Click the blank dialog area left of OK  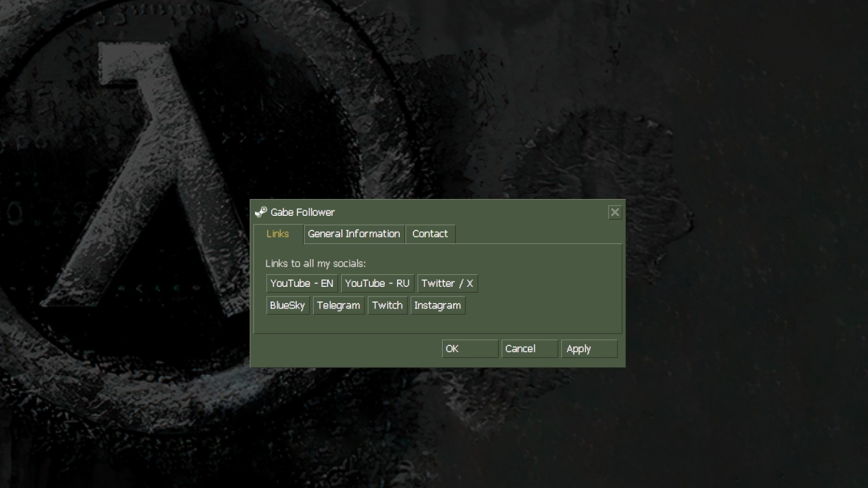pyautogui.click(x=347, y=349)
